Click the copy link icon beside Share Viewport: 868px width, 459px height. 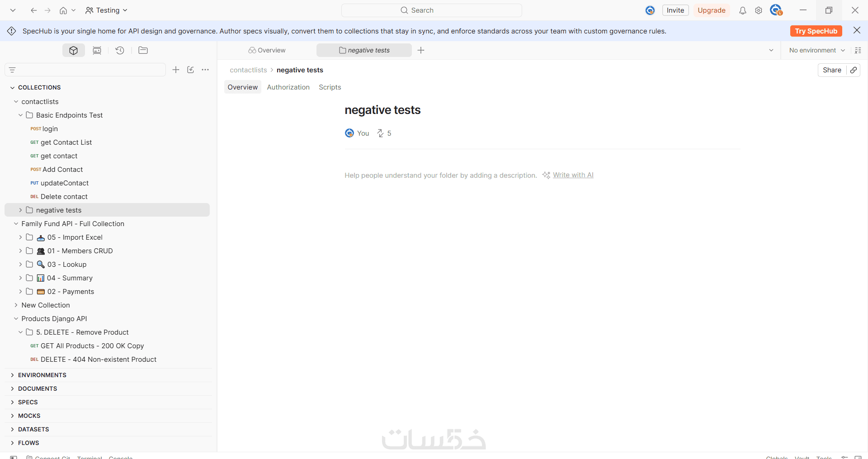pyautogui.click(x=854, y=70)
